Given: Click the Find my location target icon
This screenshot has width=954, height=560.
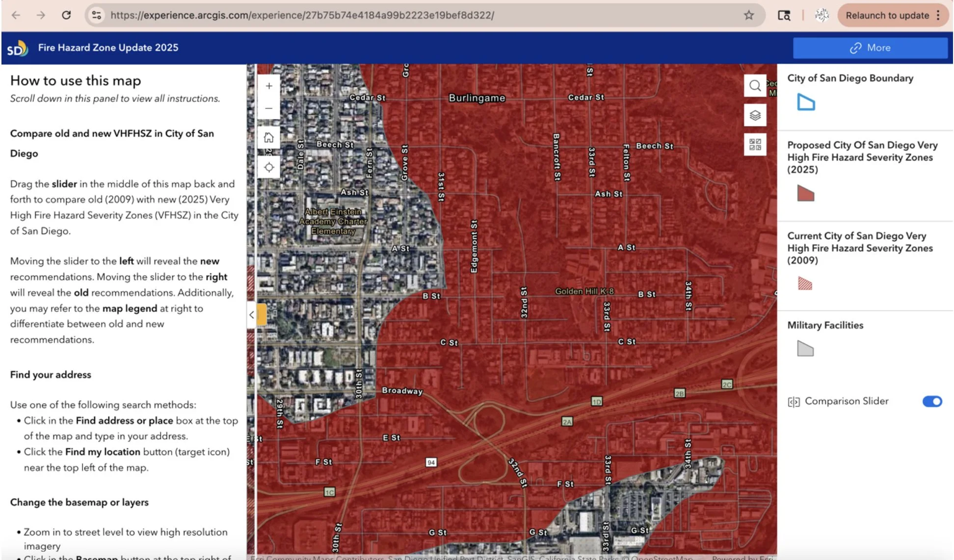Looking at the screenshot, I should coord(269,167).
